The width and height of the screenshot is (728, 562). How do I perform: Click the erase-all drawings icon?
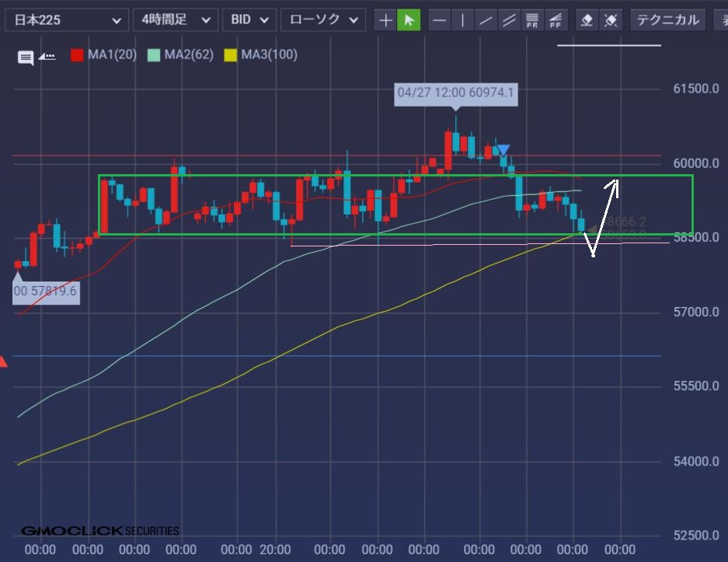point(611,20)
